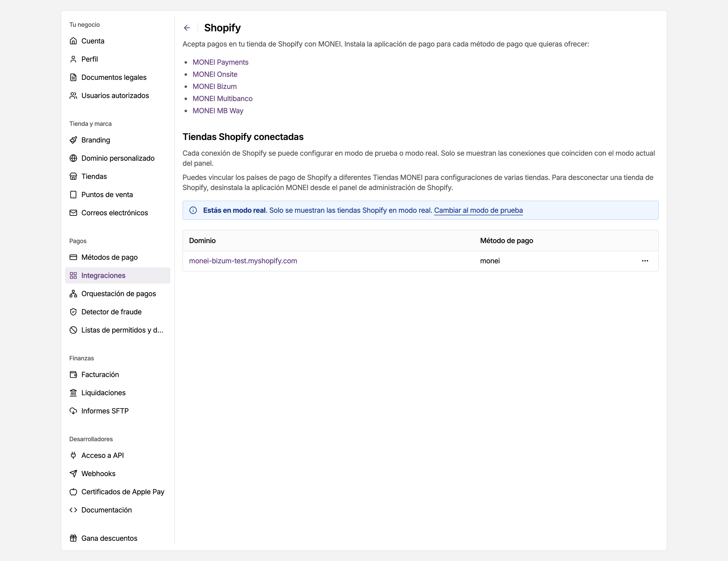
Task: Open Puntos de venta
Action: pos(118,195)
